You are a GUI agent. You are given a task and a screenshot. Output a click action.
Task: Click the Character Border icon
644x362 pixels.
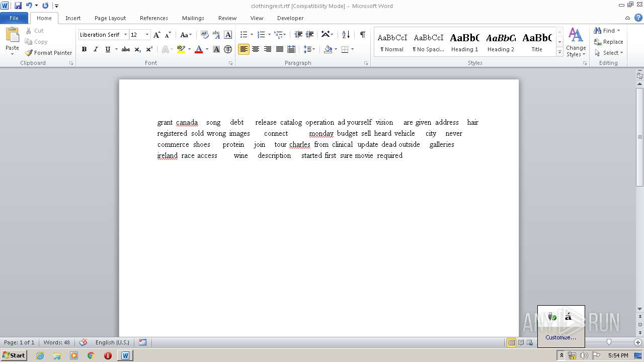pyautogui.click(x=228, y=35)
